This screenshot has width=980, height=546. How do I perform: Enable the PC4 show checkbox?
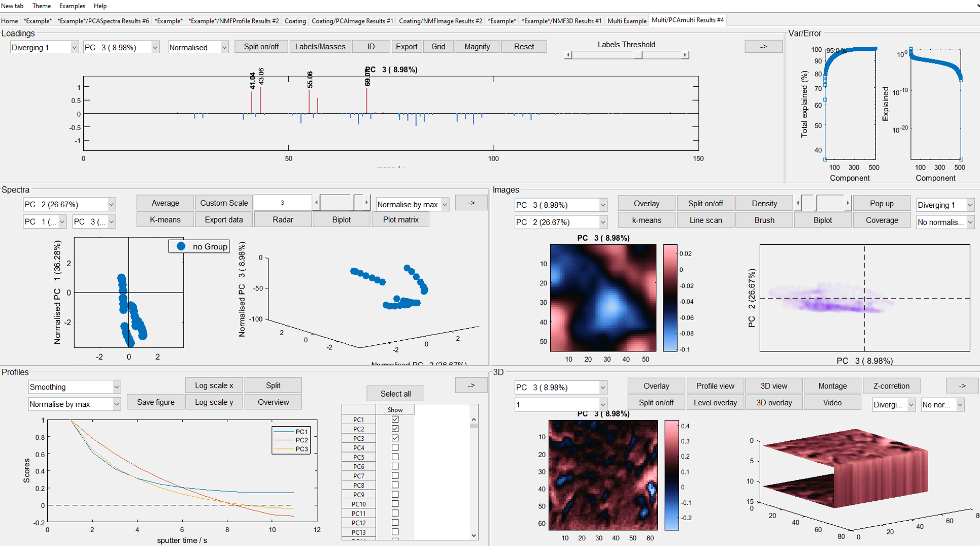coord(395,447)
